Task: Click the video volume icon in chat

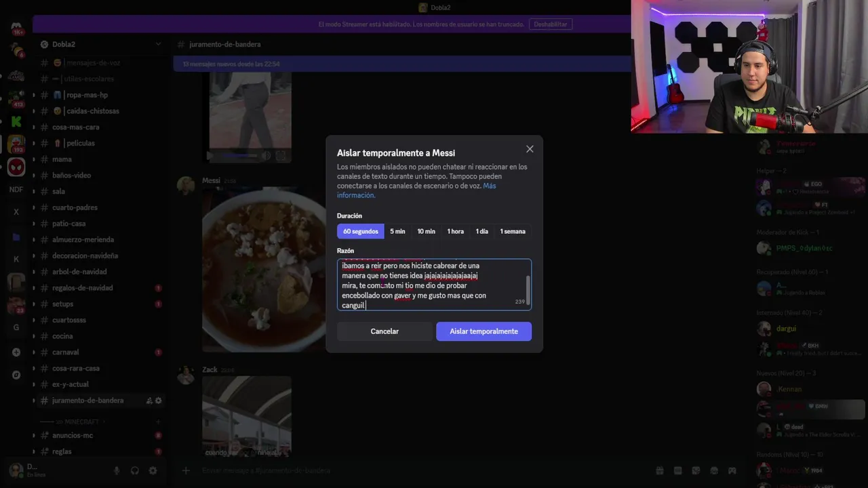Action: point(266,156)
